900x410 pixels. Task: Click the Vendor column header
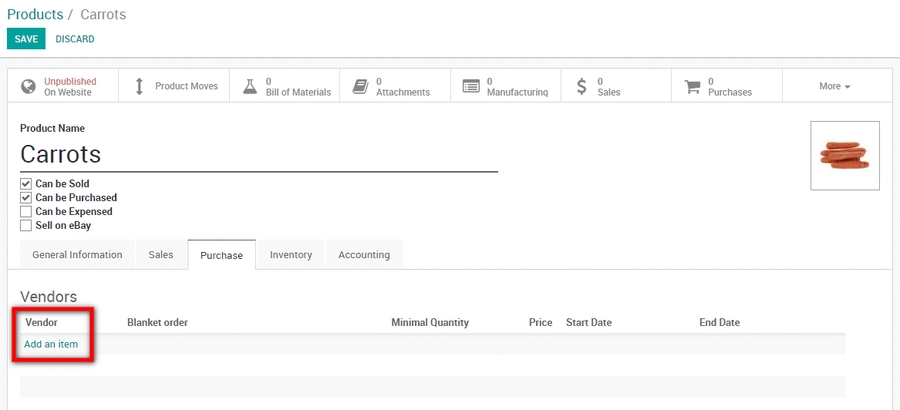pos(41,322)
